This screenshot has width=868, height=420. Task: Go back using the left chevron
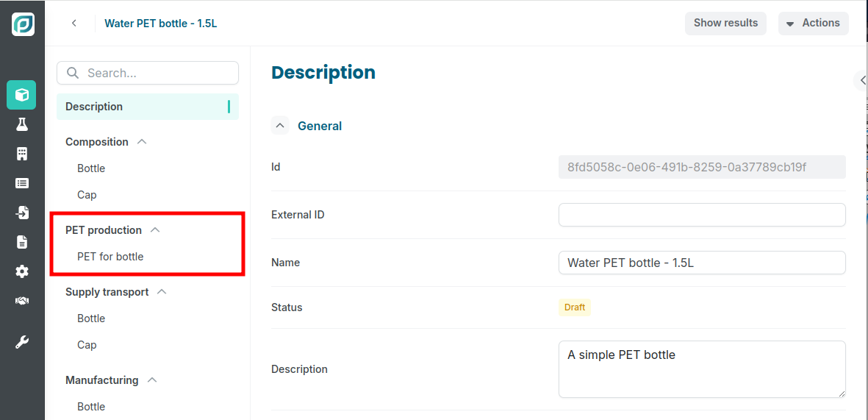point(73,24)
